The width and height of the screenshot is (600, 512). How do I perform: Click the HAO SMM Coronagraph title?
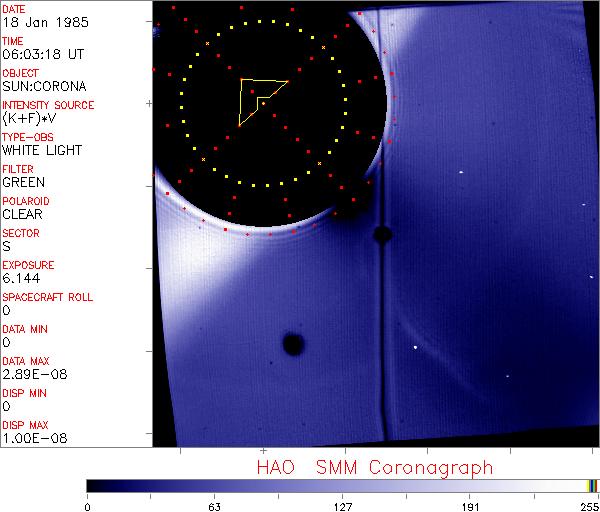(x=375, y=467)
